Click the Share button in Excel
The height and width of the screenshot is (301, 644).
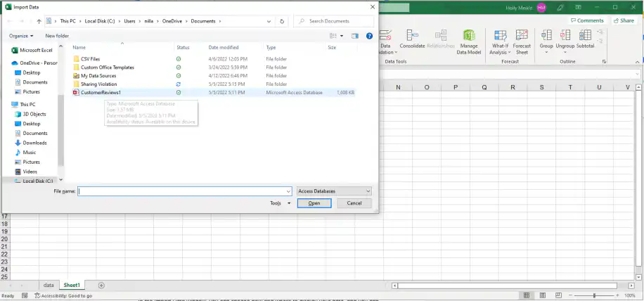624,20
